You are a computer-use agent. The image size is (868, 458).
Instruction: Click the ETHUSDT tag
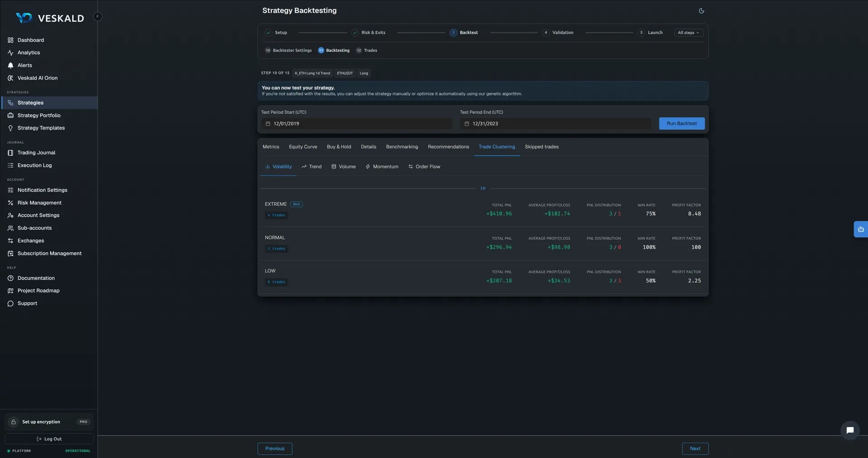[345, 73]
